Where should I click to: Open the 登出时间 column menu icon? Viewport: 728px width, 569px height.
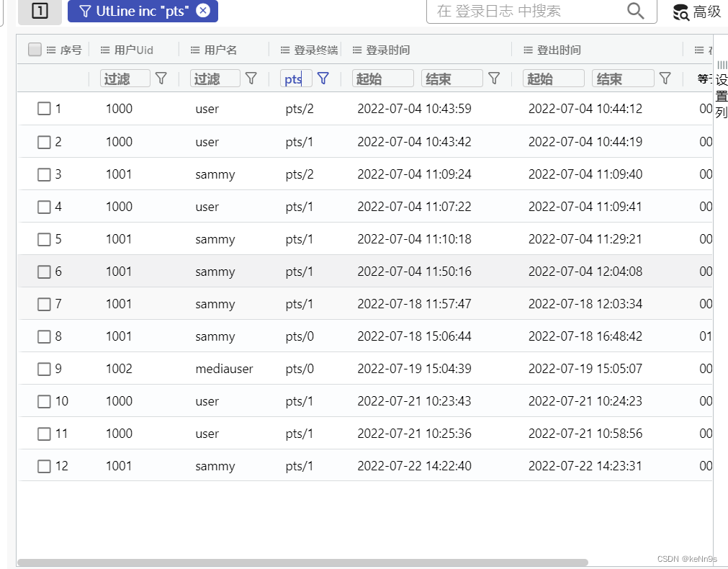point(528,50)
